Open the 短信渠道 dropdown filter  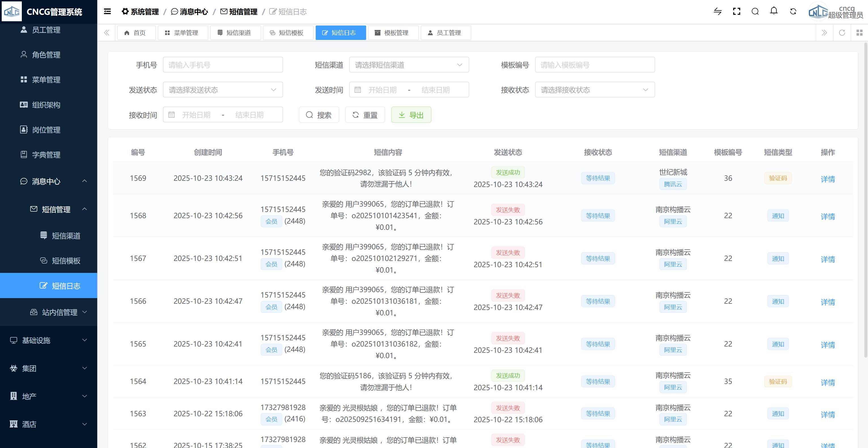(x=409, y=65)
